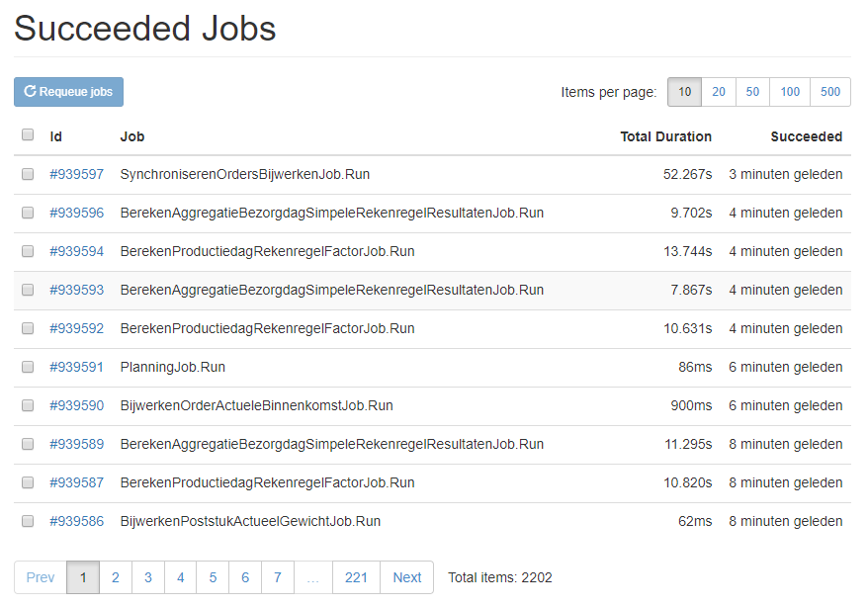Select checkbox next to PlanningJob.Run row
This screenshot has height=607, width=868.
pyautogui.click(x=28, y=367)
